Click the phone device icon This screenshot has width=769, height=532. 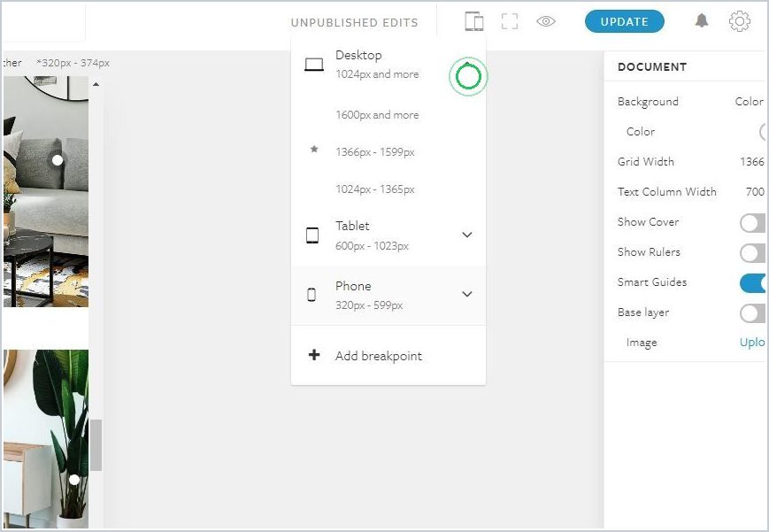click(x=311, y=295)
